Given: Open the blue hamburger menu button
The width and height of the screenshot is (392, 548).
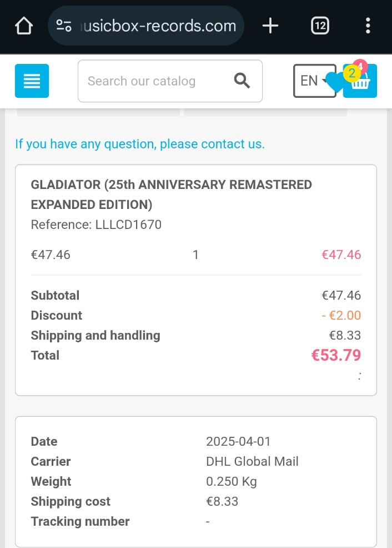Looking at the screenshot, I should 32,81.
